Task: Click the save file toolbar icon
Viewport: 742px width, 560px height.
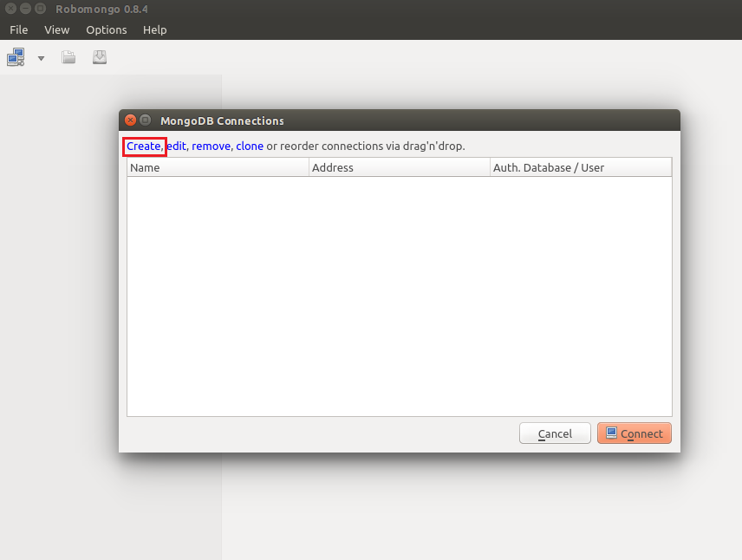Action: [100, 57]
